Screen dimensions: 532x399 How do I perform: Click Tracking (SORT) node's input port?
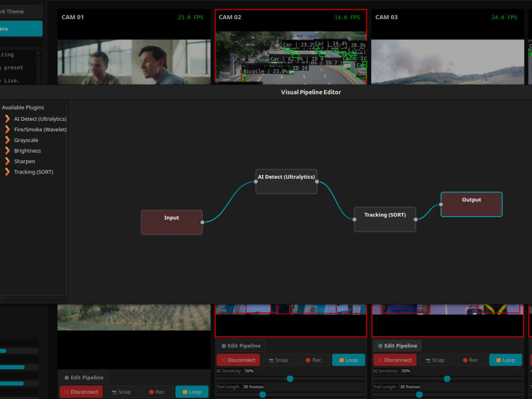354,220
